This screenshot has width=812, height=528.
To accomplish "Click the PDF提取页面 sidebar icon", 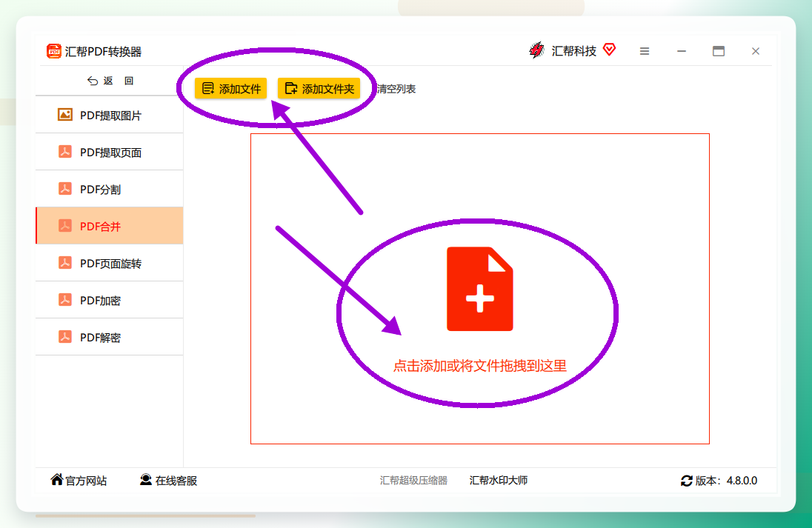I will coord(64,152).
